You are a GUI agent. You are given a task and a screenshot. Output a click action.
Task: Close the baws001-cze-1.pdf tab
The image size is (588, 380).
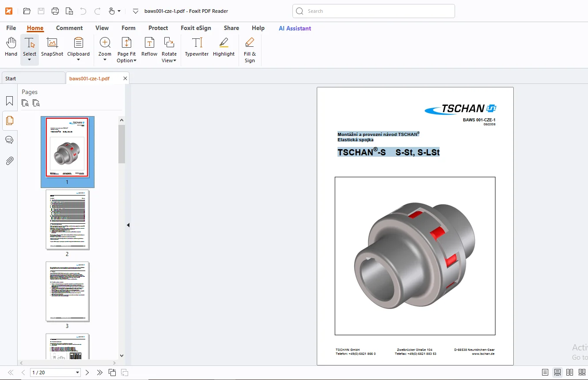pyautogui.click(x=125, y=79)
